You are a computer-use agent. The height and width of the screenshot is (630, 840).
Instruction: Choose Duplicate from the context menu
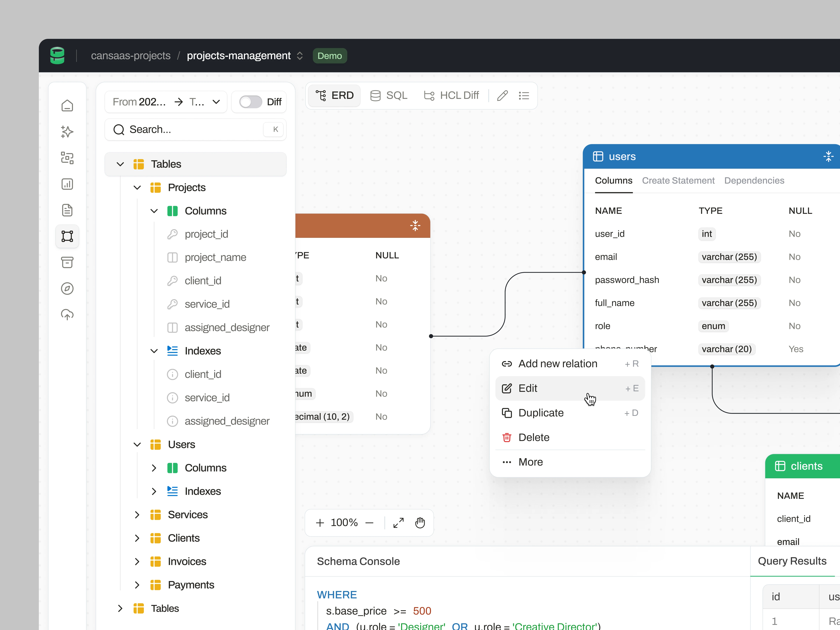tap(541, 413)
